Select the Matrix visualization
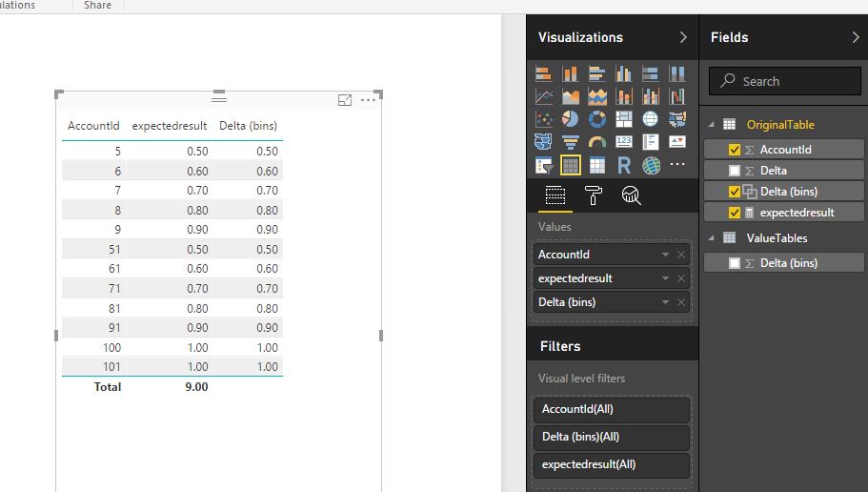The height and width of the screenshot is (492, 868). [x=596, y=165]
